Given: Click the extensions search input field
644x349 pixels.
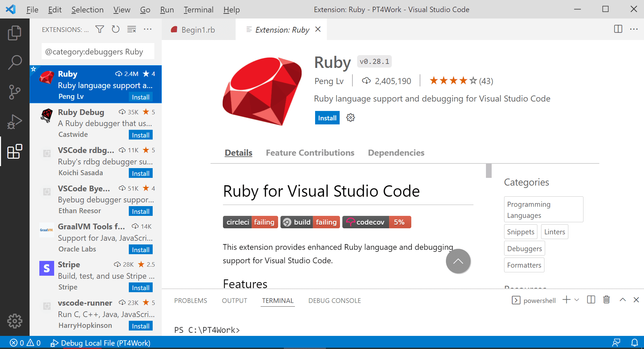Looking at the screenshot, I should point(98,51).
